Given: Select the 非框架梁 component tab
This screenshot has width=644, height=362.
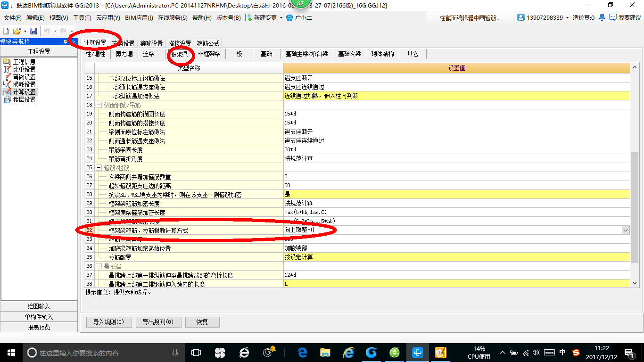Looking at the screenshot, I should tap(209, 54).
